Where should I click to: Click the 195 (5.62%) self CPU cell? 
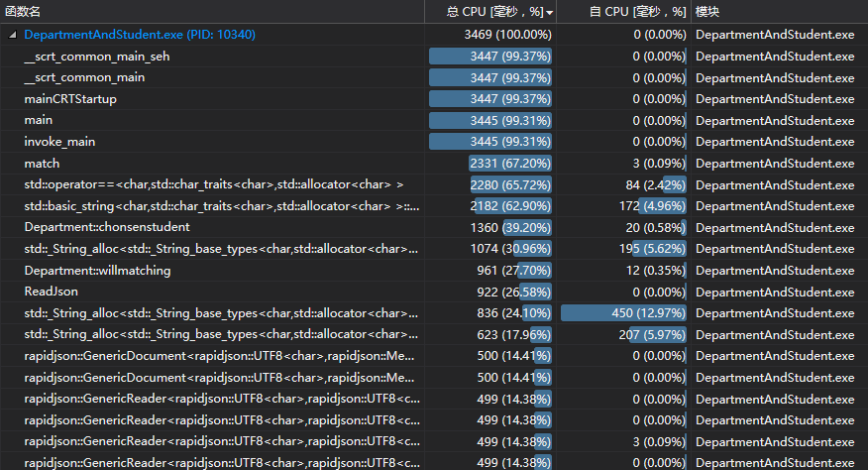coord(624,249)
